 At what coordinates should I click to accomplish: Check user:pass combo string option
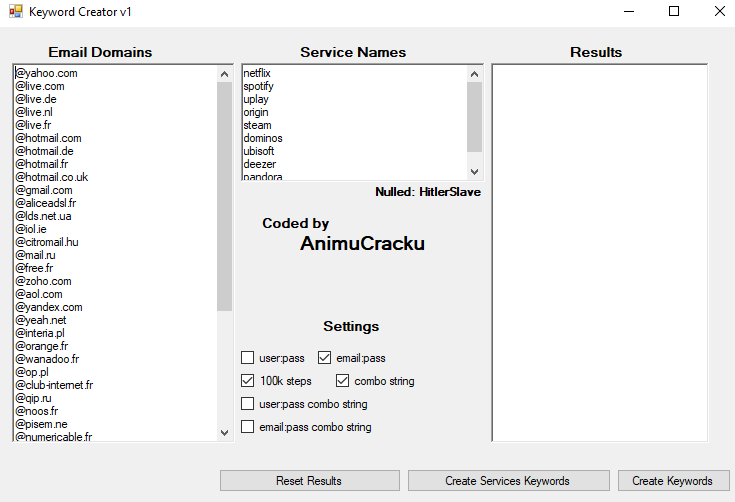click(248, 404)
